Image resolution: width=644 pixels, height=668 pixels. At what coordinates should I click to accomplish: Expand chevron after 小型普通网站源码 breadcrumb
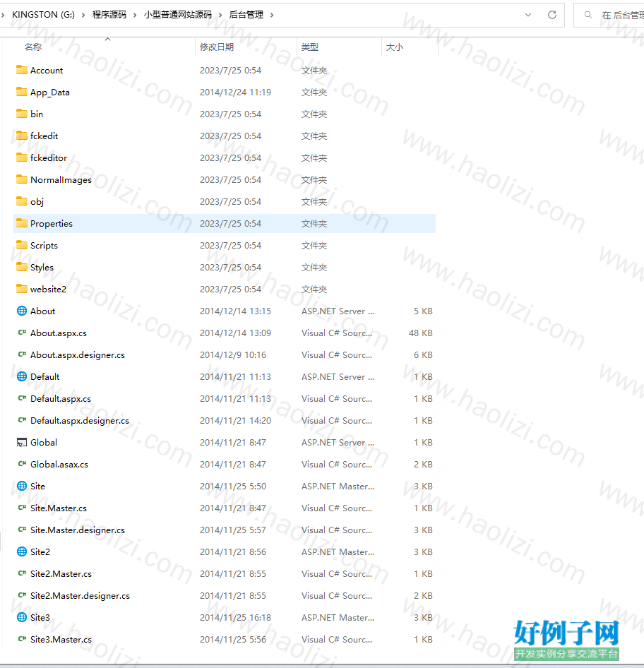220,15
